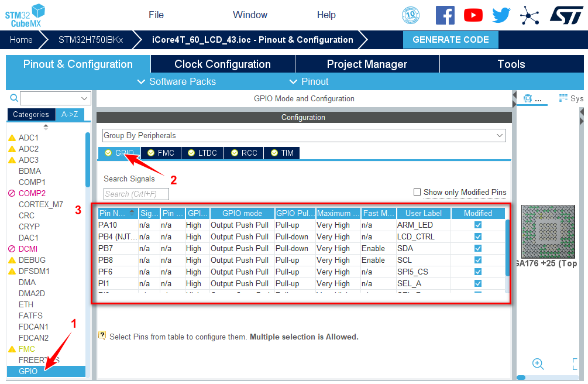The height and width of the screenshot is (384, 588).
Task: Open the Twitter bird icon
Action: pos(501,15)
